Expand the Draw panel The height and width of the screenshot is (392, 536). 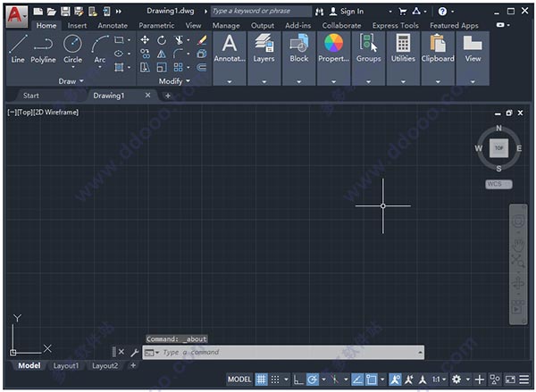point(71,81)
